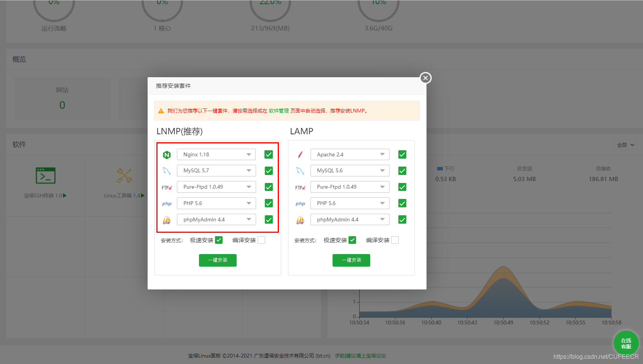Click the 10:50:49 chart time label
Viewport: 643px width, 364px height.
503,323
